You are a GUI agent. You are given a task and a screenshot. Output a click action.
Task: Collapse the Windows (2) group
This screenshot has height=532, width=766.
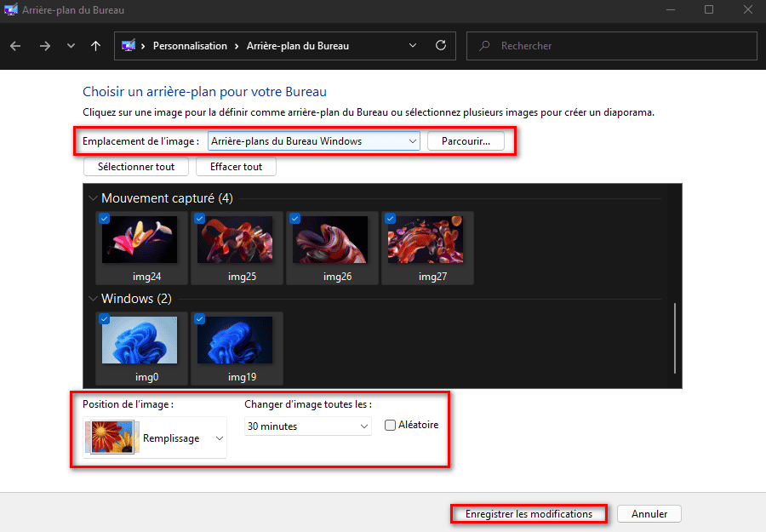pos(93,299)
